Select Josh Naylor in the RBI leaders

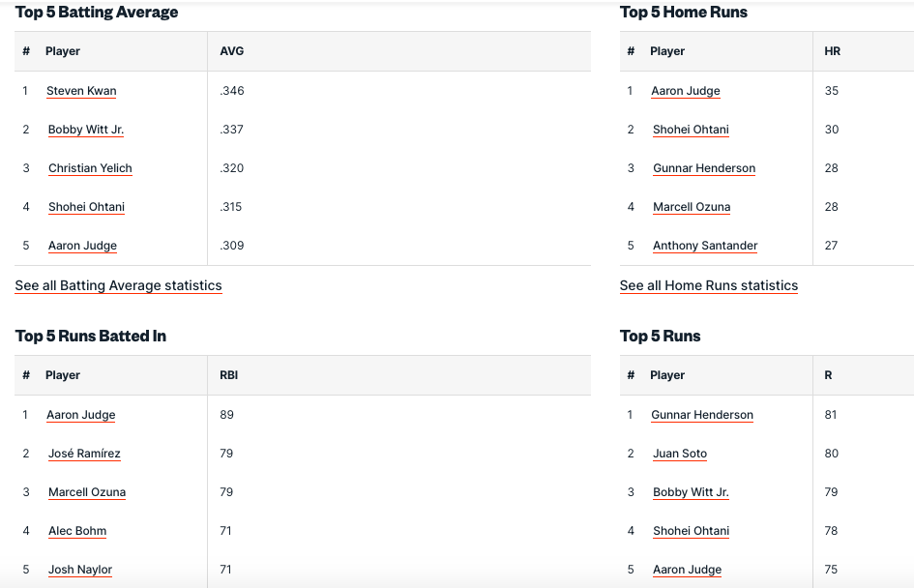click(x=79, y=570)
